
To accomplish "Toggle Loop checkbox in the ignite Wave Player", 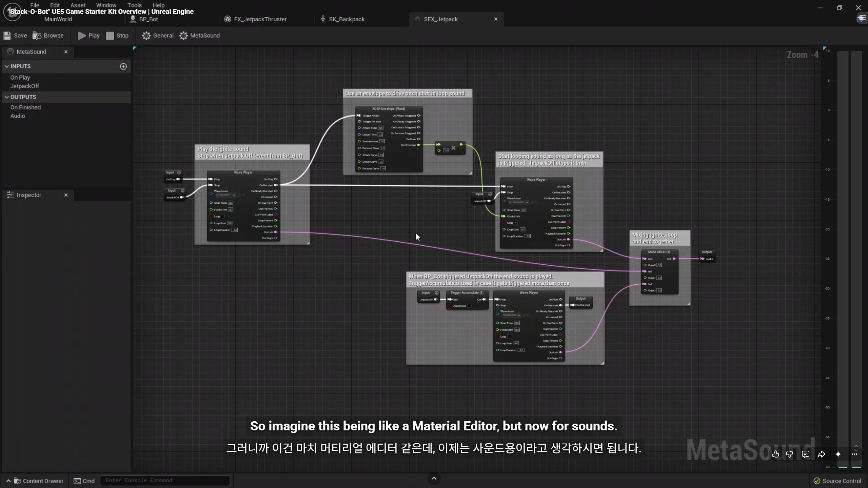I will coord(223,216).
